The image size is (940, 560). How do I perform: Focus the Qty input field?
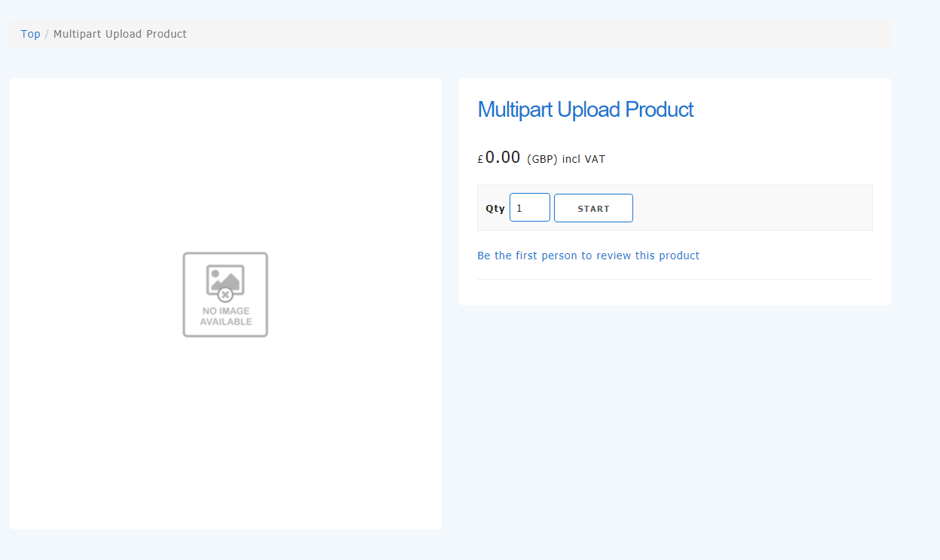pyautogui.click(x=530, y=208)
